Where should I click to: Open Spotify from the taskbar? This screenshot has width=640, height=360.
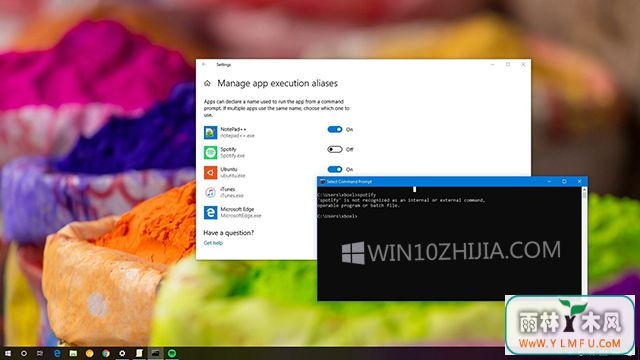(172, 353)
